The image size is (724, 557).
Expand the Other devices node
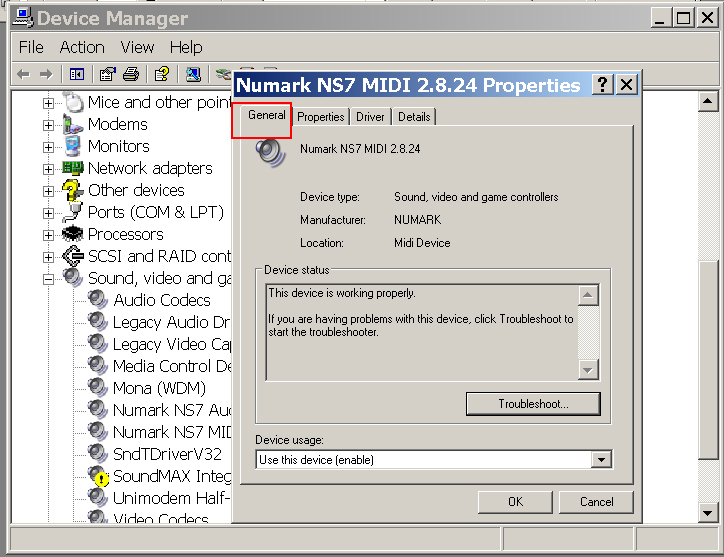[48, 191]
